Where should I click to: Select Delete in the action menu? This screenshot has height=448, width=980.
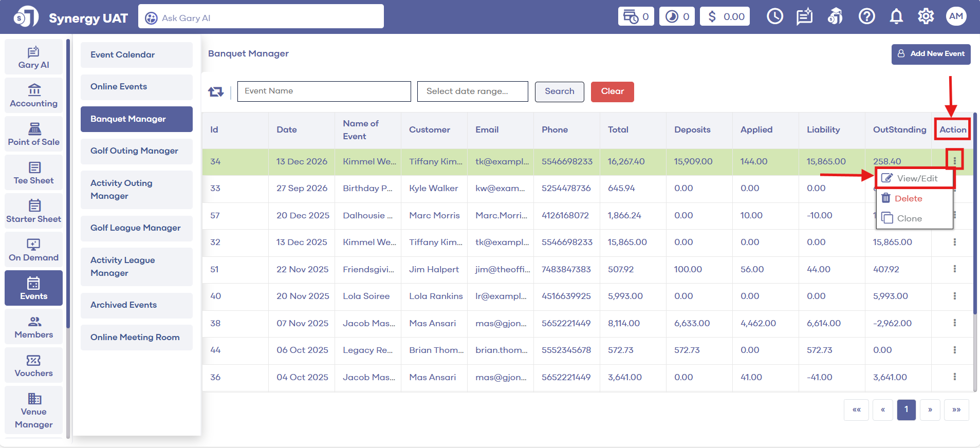tap(908, 198)
